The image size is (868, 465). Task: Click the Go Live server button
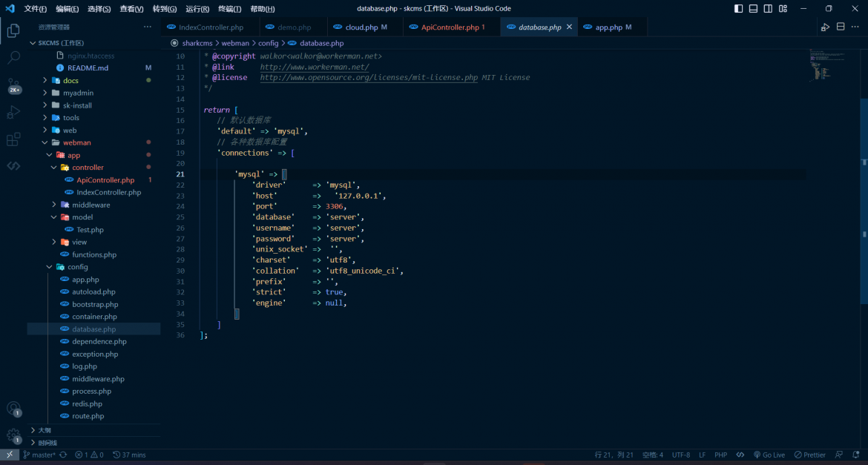[769, 455]
